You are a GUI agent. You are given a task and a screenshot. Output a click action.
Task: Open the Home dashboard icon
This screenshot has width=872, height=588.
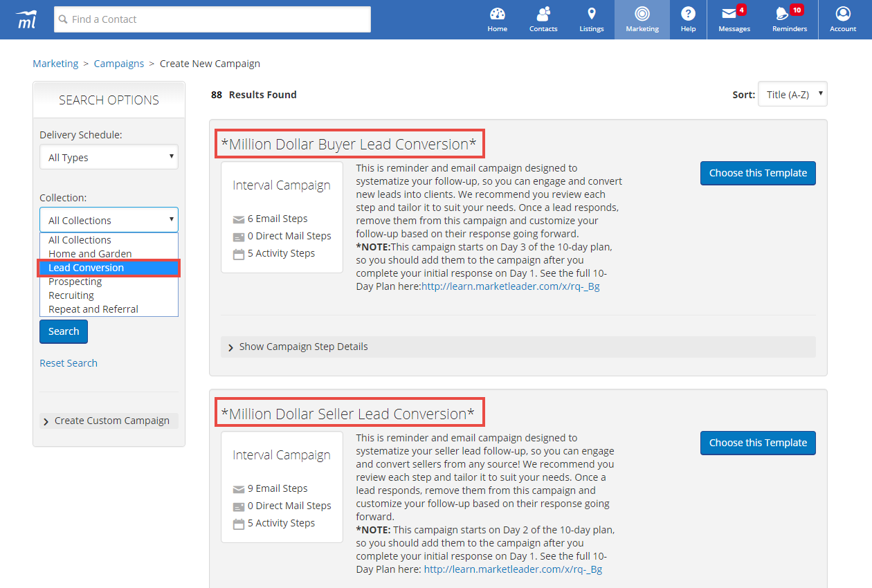click(x=497, y=14)
